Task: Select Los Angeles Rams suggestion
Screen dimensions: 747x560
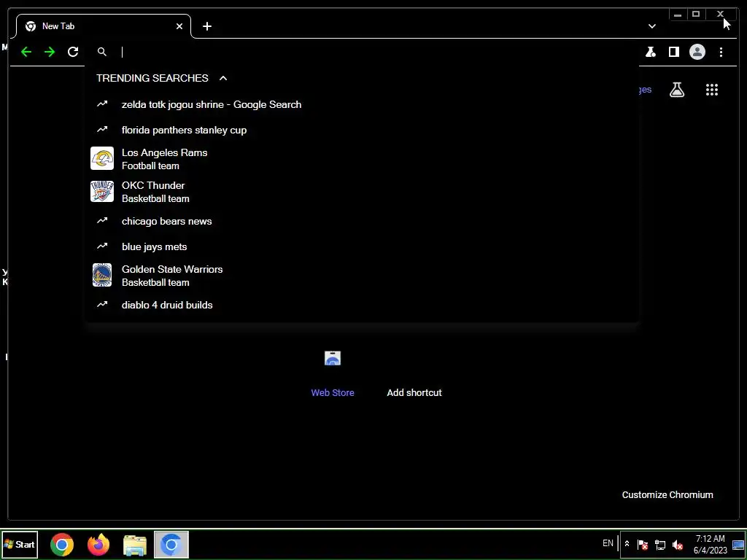Action: pyautogui.click(x=362, y=159)
